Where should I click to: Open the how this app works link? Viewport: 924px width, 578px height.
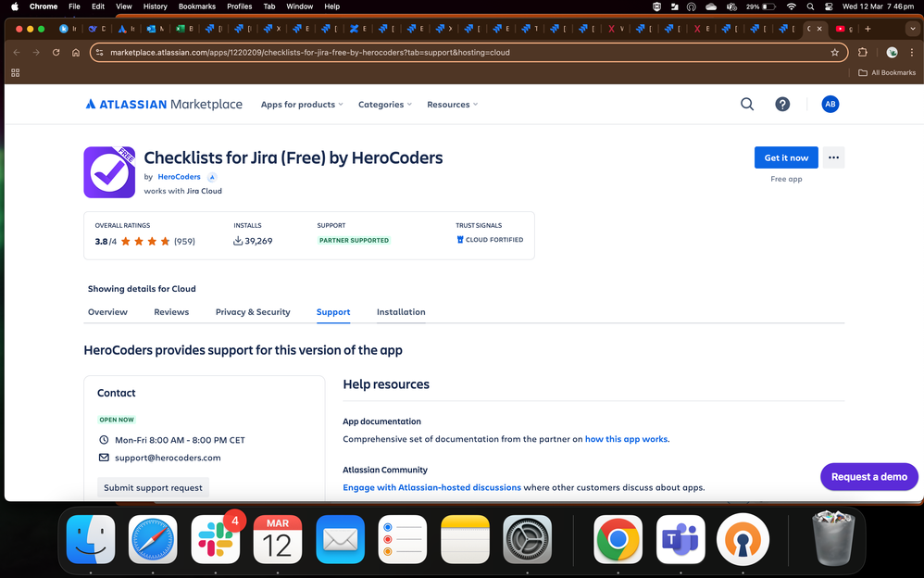627,439
